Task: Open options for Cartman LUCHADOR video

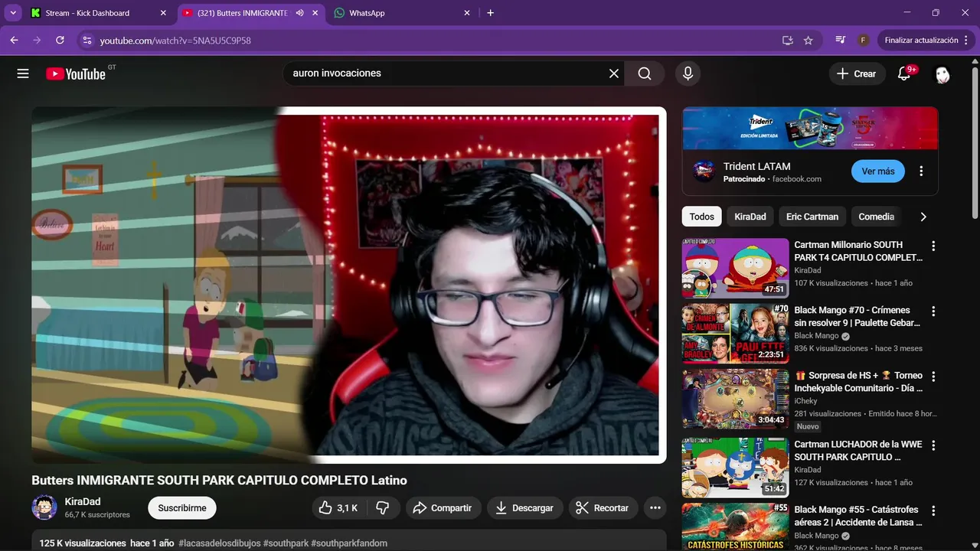Action: (x=933, y=445)
